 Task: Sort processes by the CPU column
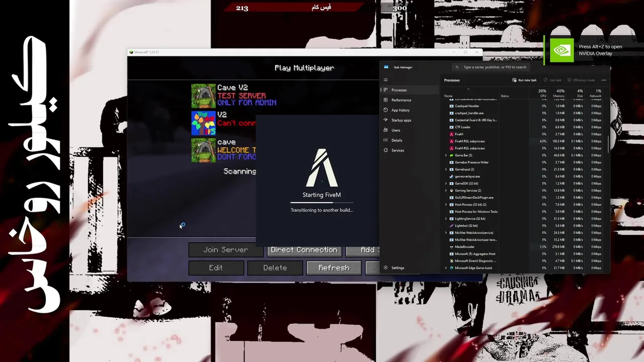pyautogui.click(x=539, y=93)
